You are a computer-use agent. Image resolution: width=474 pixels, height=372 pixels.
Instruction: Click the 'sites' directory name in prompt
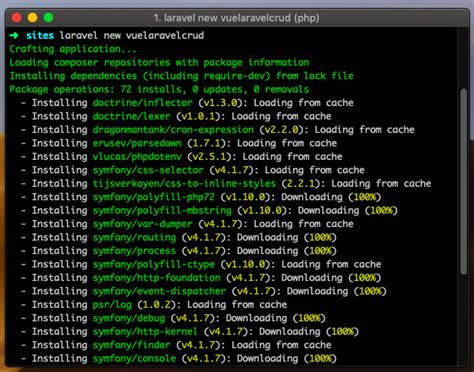(40, 35)
